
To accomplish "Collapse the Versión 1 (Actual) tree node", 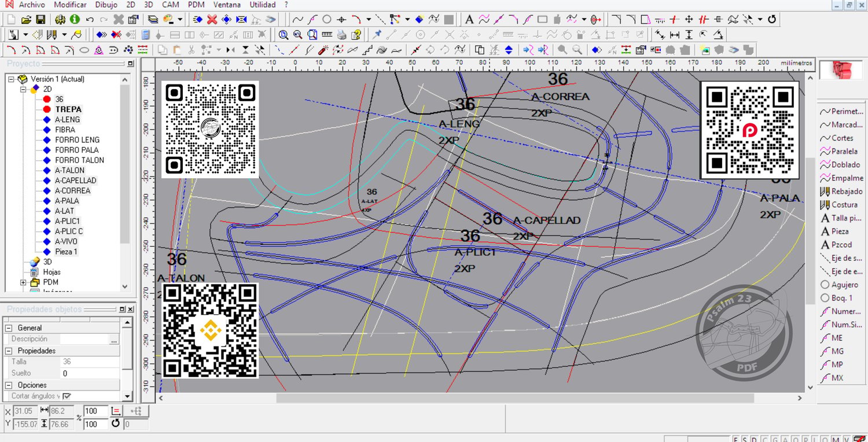I will 12,79.
